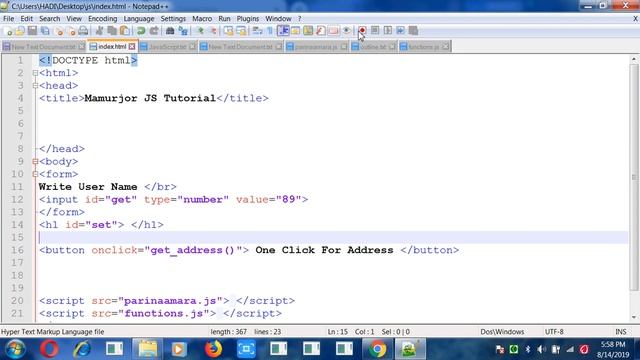Open the Macro menu
Viewport: 640px width, 360px height.
tap(202, 19)
